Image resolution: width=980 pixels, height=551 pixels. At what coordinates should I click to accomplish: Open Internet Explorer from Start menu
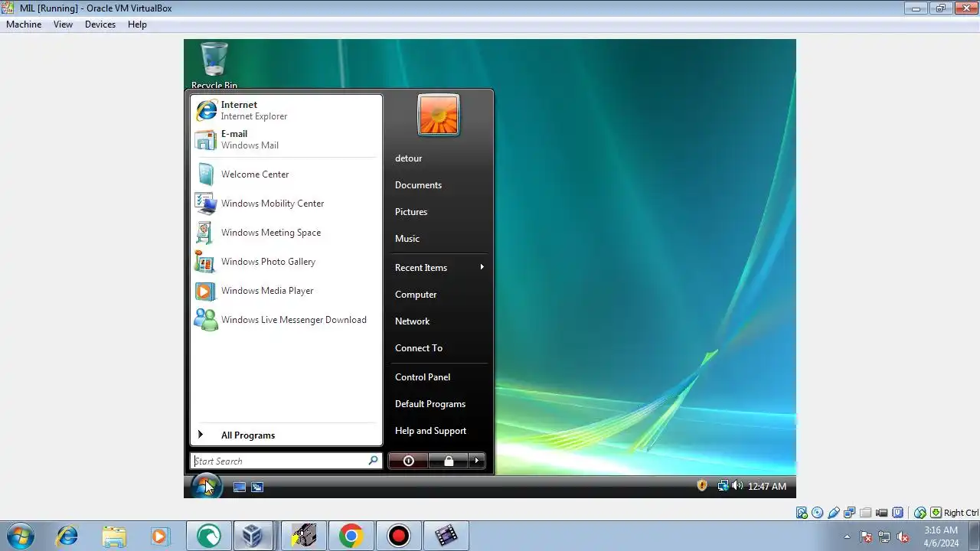pyautogui.click(x=286, y=110)
